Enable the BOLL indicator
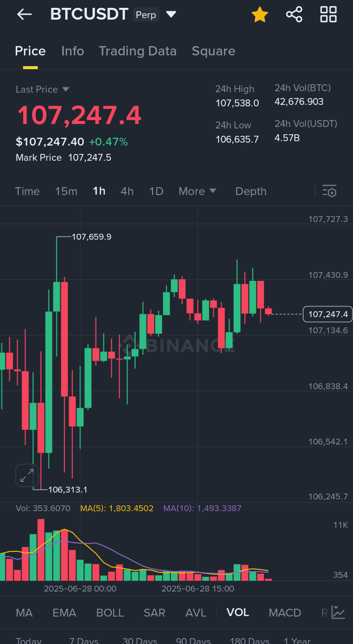The height and width of the screenshot is (644, 353). point(110,613)
